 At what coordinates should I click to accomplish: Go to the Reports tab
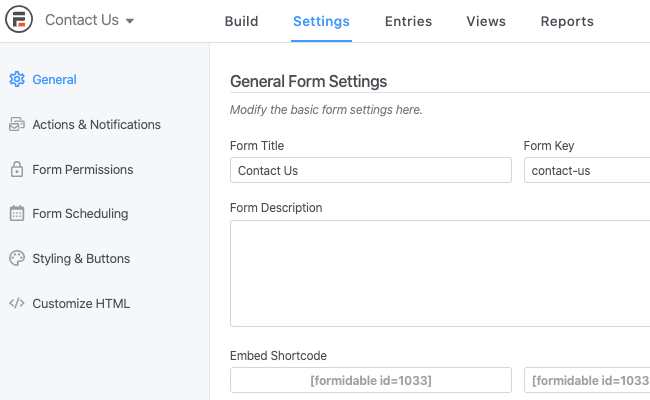pyautogui.click(x=567, y=21)
